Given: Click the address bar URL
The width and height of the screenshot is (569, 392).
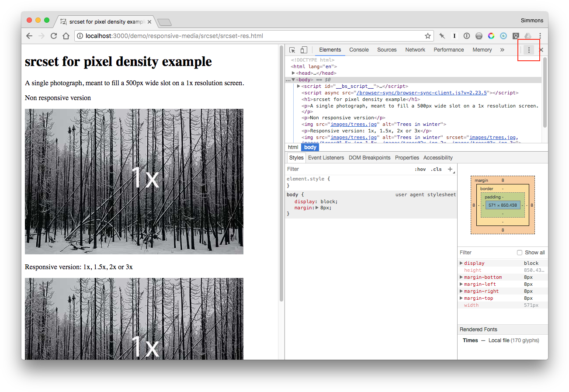Looking at the screenshot, I should 174,36.
